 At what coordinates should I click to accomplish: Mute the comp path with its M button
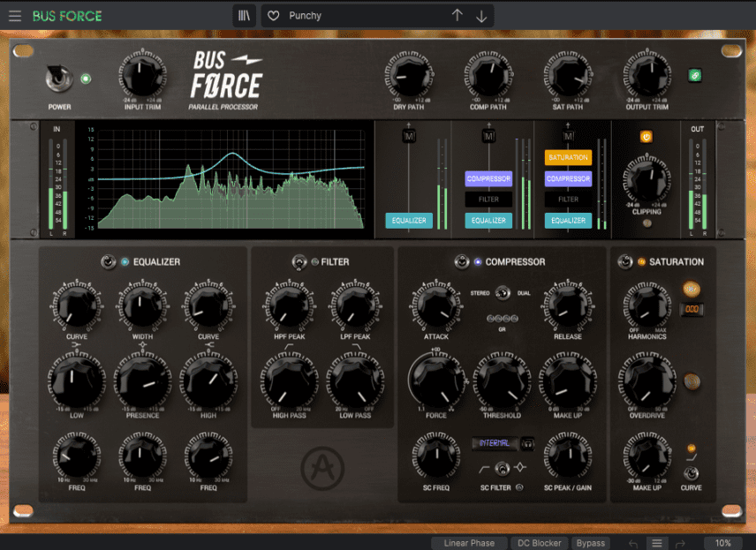click(488, 137)
